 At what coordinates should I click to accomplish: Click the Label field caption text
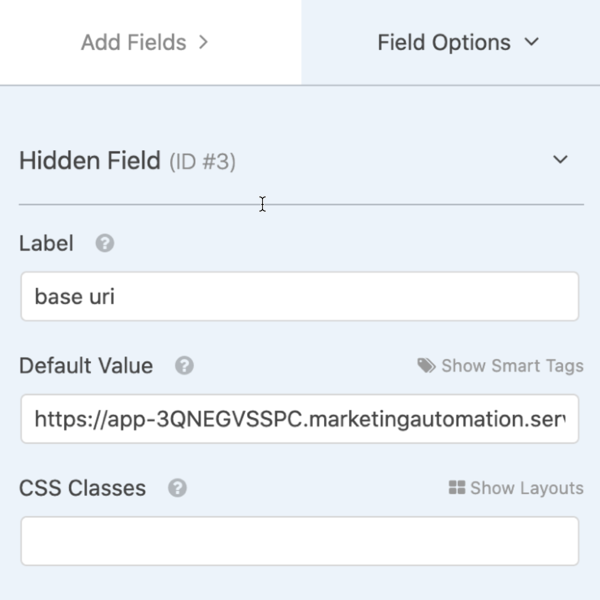pyautogui.click(x=46, y=243)
